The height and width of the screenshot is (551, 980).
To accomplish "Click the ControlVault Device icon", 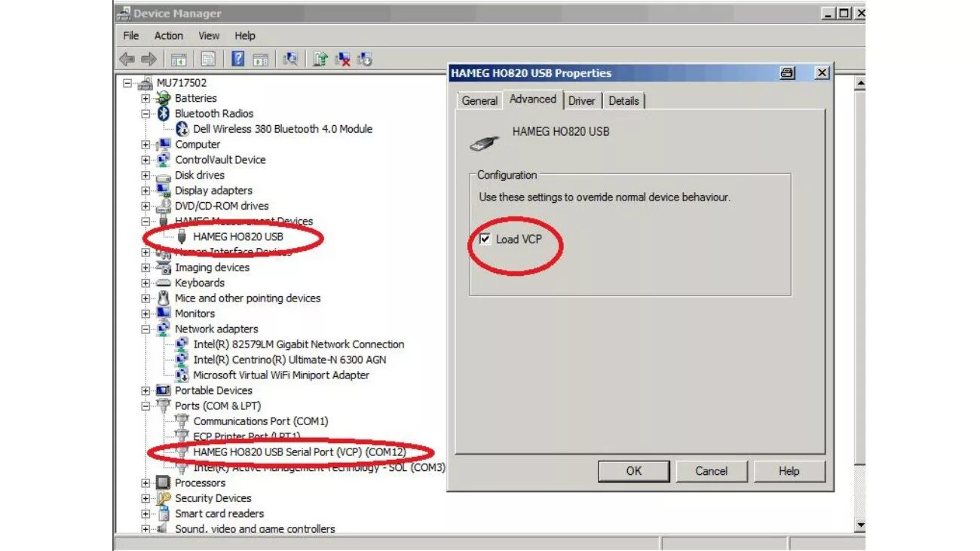I will pos(163,160).
